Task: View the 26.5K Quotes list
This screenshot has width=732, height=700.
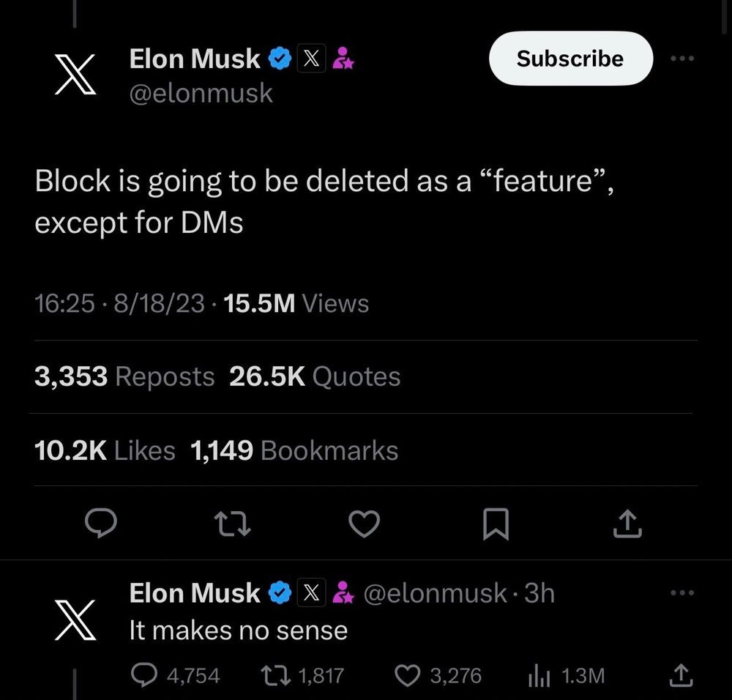Action: (x=315, y=376)
